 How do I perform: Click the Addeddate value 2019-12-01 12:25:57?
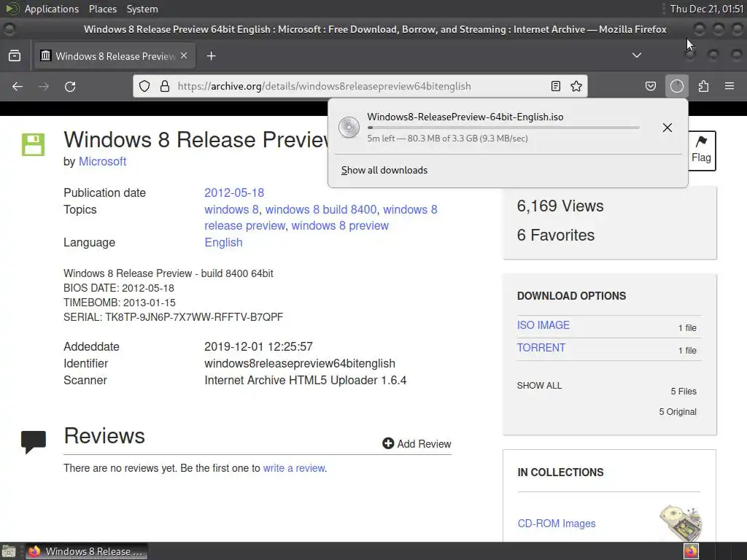click(x=259, y=346)
